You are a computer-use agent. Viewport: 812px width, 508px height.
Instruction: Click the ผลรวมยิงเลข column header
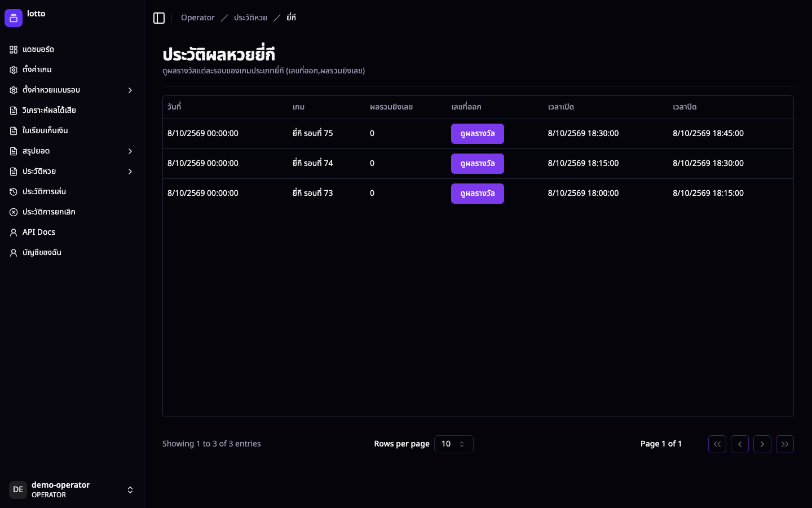point(391,107)
